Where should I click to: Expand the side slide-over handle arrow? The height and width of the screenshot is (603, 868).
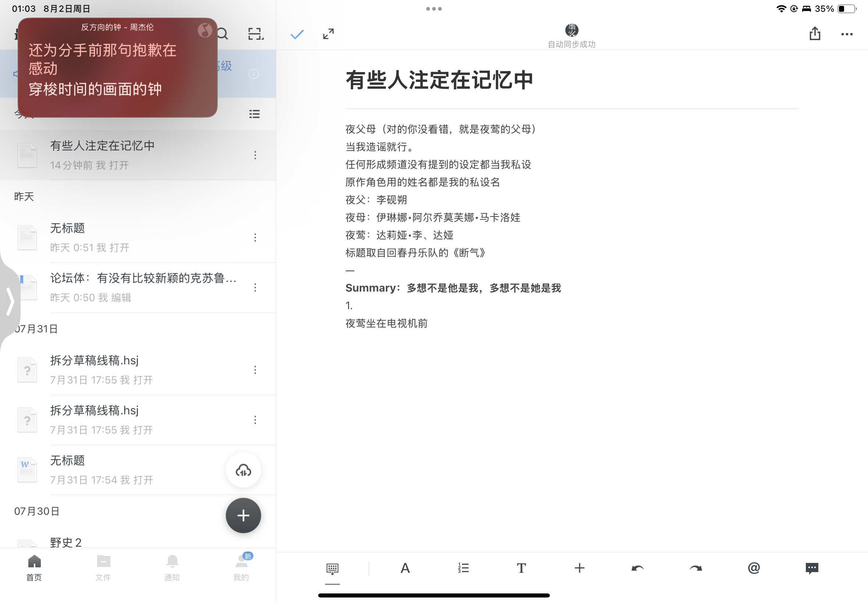point(10,301)
